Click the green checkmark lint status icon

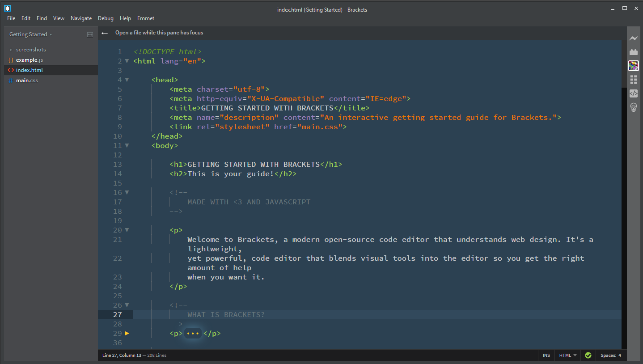click(588, 356)
